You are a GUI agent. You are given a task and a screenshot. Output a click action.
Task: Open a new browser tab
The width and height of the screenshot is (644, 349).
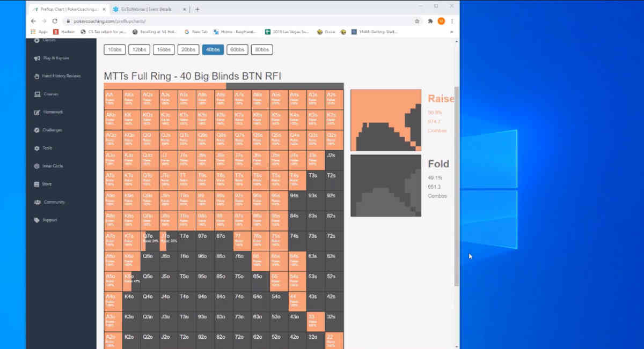click(x=197, y=9)
